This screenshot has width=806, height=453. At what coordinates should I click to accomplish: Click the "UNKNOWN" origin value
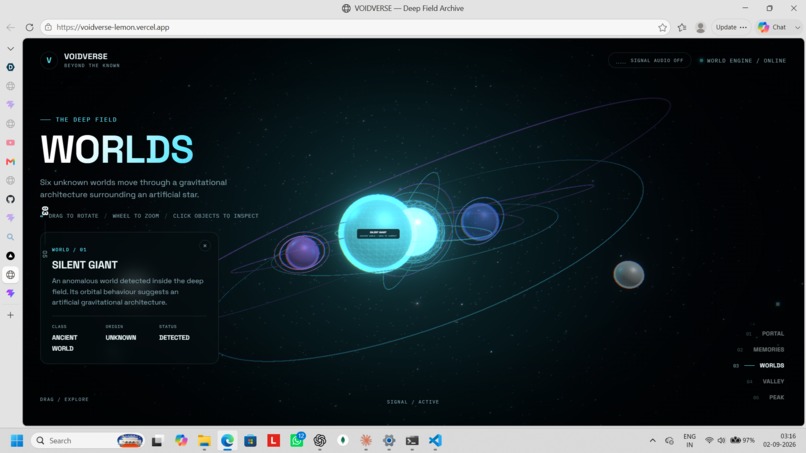[121, 338]
